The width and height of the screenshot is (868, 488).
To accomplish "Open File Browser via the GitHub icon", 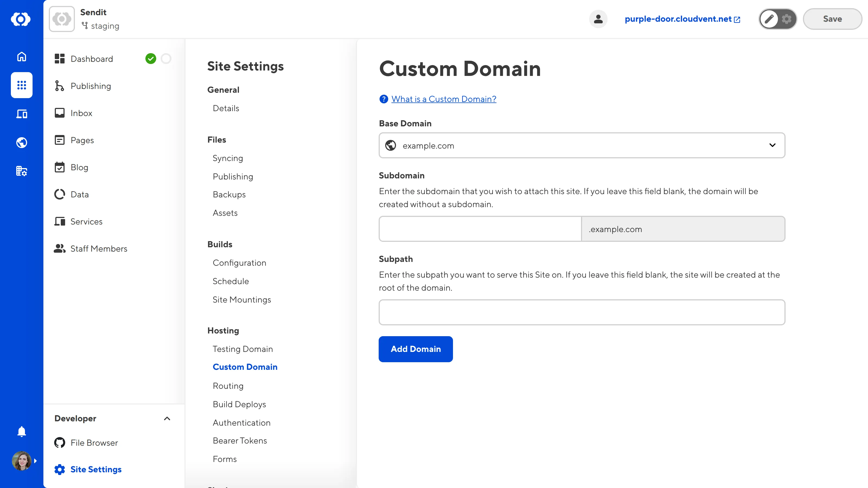I will coord(60,442).
